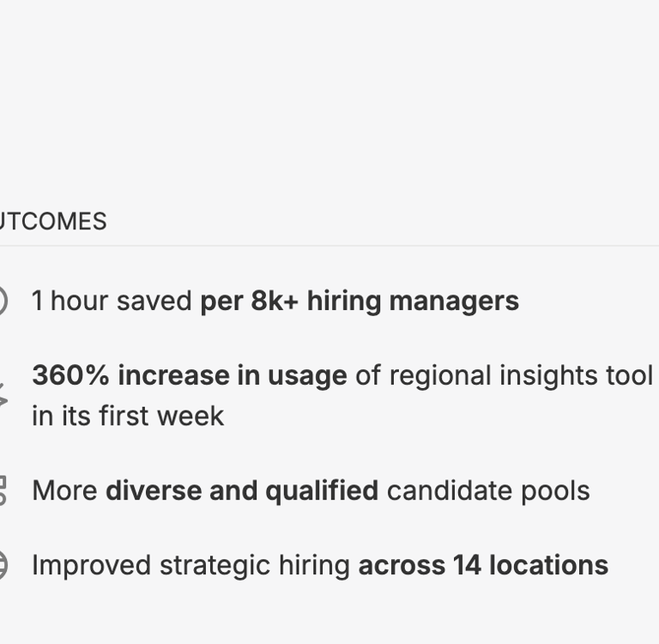Click the bold 'increase in usage' words
659x644 pixels.
click(x=233, y=375)
